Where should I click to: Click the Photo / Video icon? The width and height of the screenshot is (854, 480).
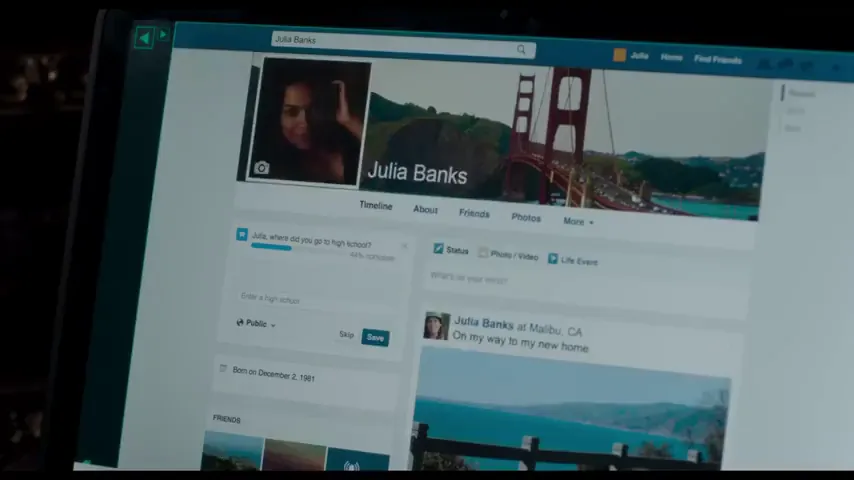pos(483,252)
